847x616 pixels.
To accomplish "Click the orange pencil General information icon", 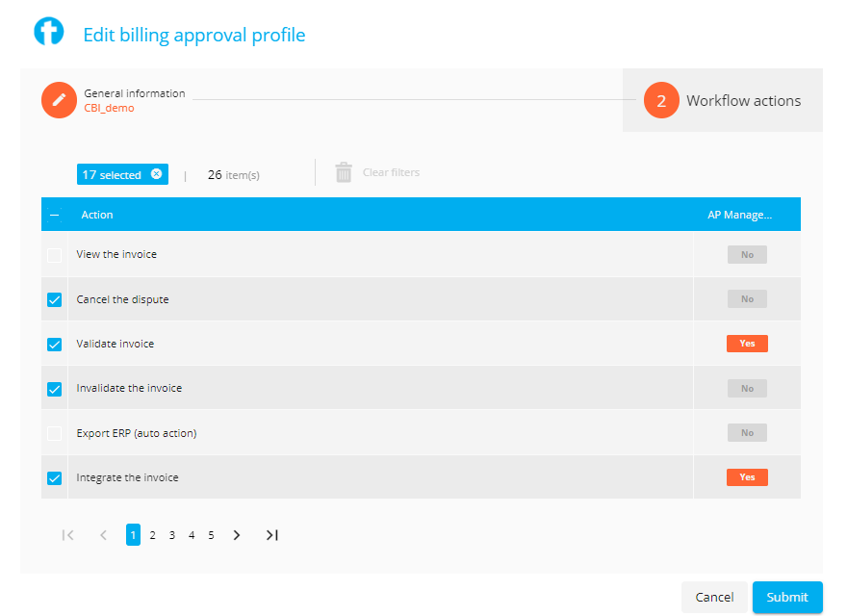I will coord(59,100).
